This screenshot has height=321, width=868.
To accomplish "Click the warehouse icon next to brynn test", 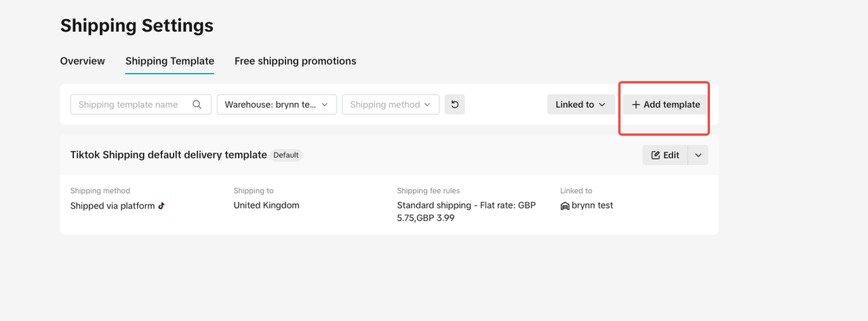I will tap(565, 206).
